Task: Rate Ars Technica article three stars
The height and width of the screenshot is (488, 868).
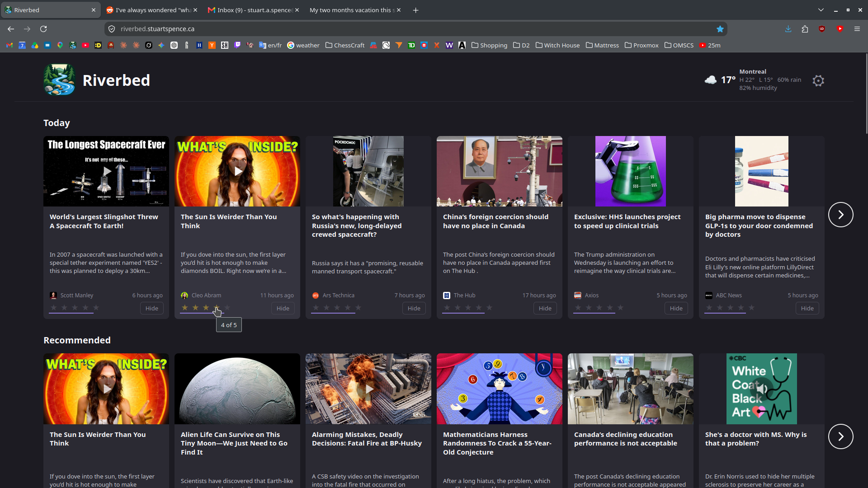Action: click(337, 308)
